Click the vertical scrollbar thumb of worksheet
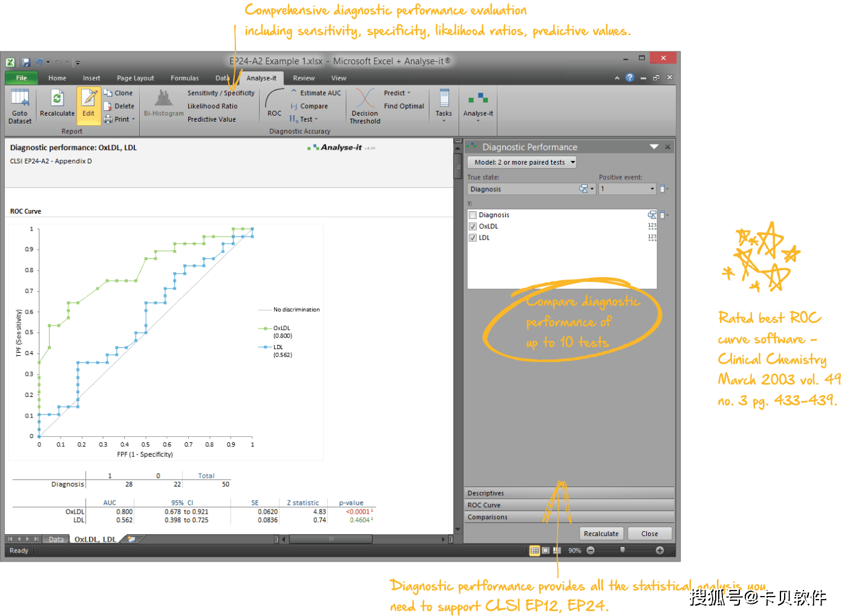Viewport: 847px width, 616px height. (458, 166)
